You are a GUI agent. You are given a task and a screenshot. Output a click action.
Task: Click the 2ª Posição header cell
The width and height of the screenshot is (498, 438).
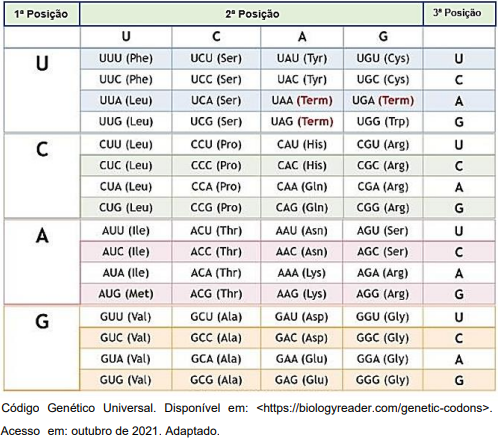point(252,14)
